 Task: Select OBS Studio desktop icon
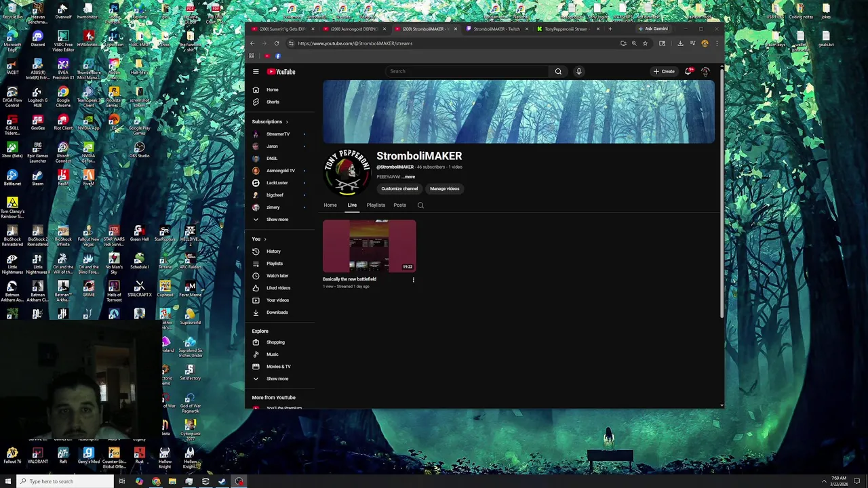(x=139, y=150)
